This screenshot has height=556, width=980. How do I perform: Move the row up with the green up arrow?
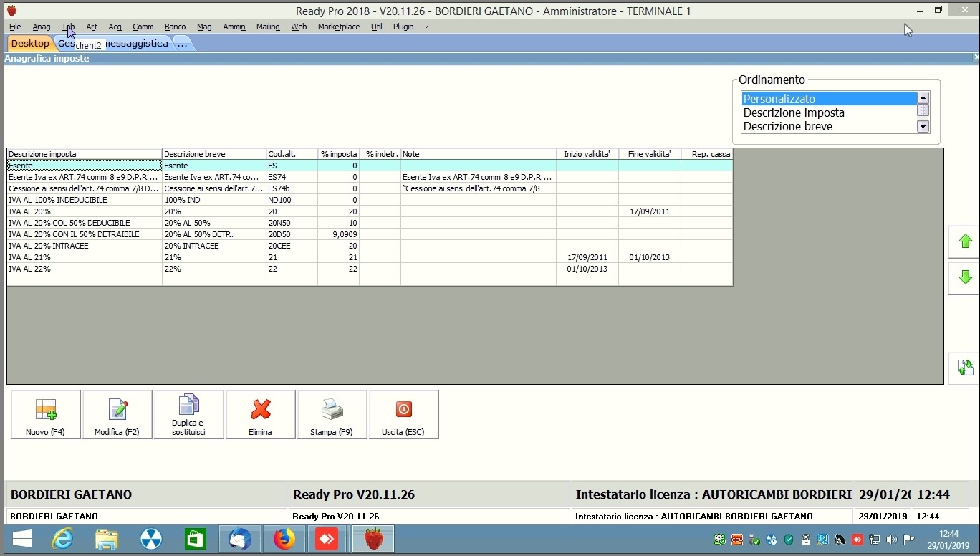point(965,242)
